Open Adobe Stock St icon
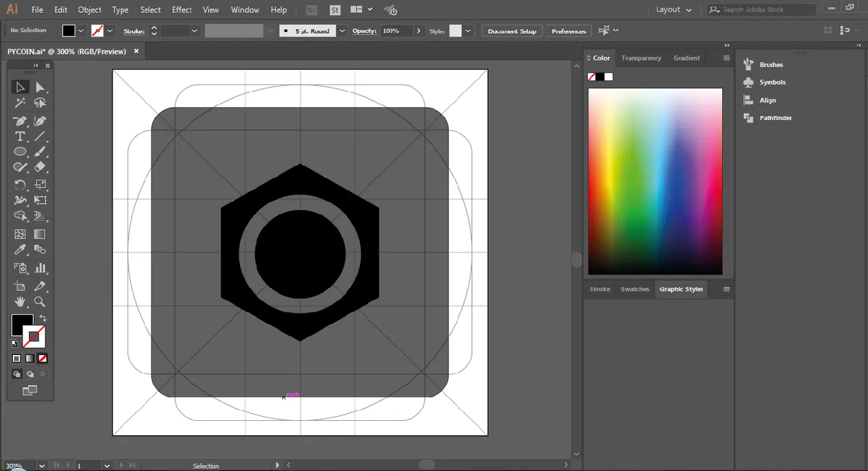This screenshot has width=868, height=471. click(x=335, y=10)
